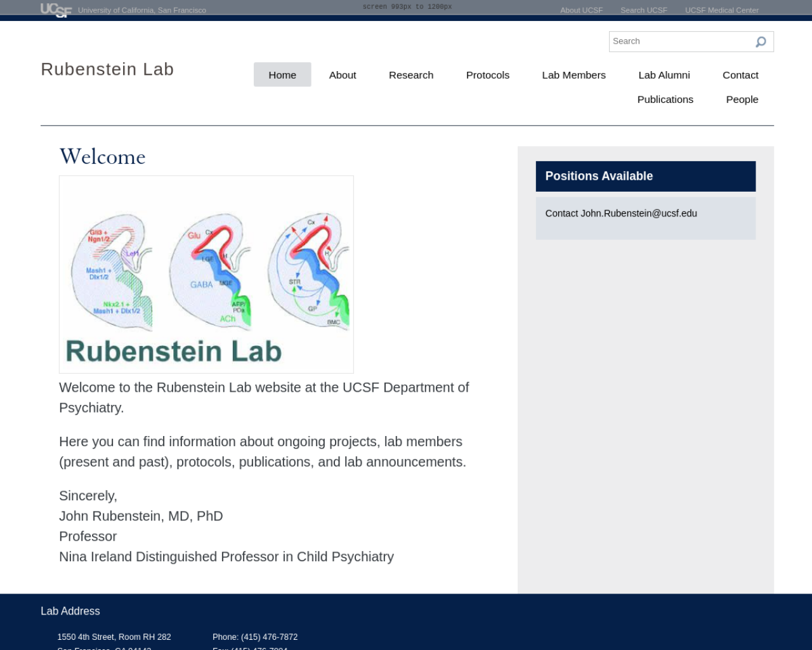
Task: Go to the Research page
Action: [x=411, y=75]
